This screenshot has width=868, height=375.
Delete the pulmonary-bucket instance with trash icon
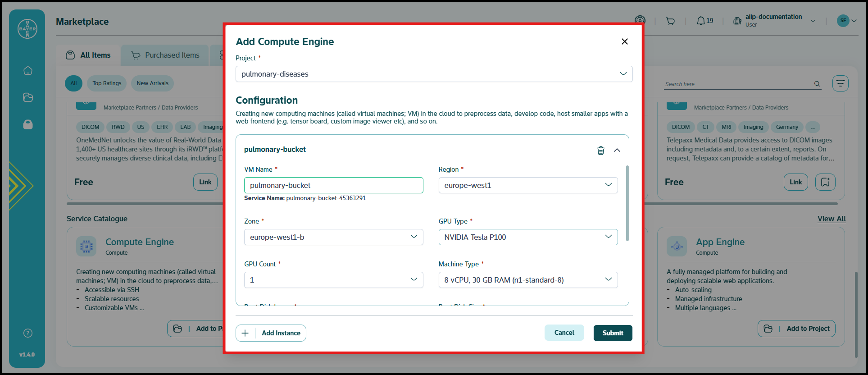[600, 151]
